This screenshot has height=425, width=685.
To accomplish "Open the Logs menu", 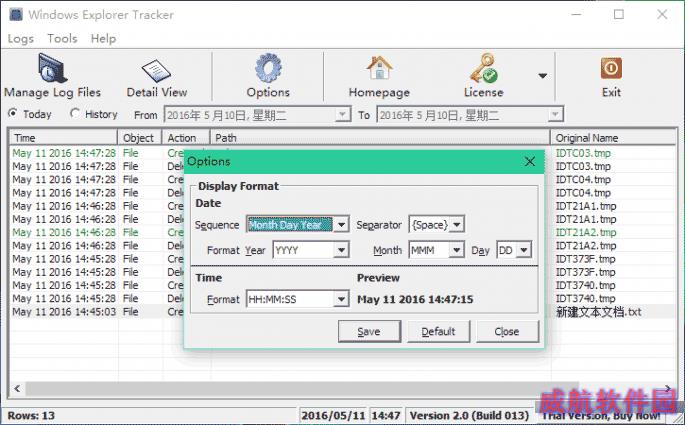I will pos(21,38).
